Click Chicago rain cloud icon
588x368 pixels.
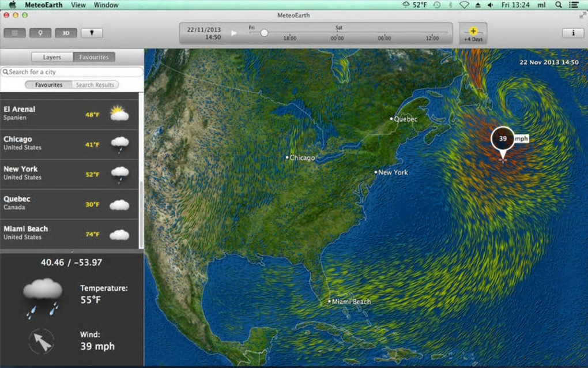point(120,145)
